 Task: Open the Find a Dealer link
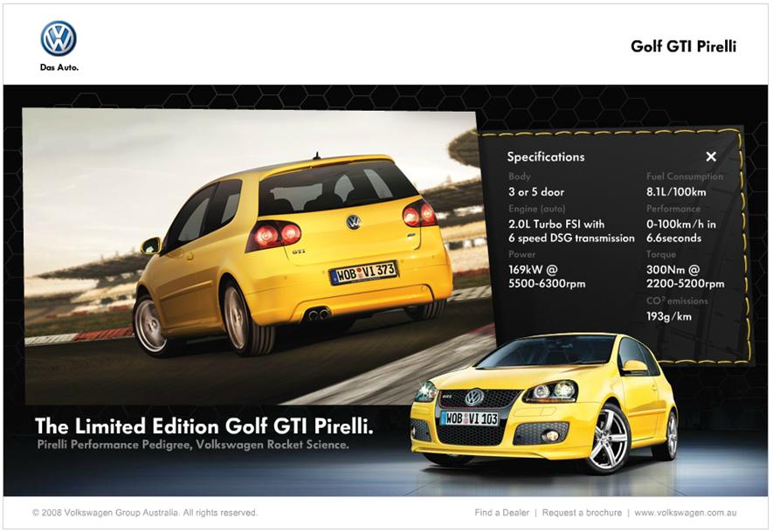503,513
